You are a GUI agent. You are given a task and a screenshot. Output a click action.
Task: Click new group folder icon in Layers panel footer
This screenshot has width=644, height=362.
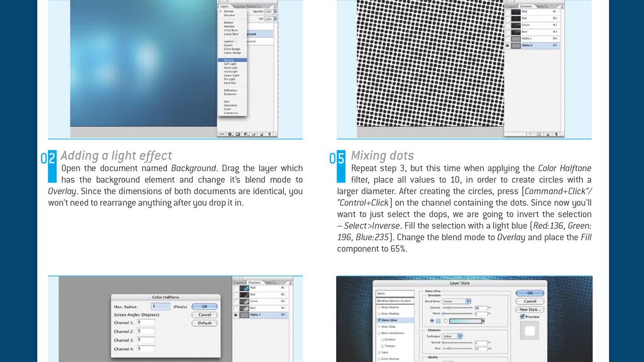253,134
